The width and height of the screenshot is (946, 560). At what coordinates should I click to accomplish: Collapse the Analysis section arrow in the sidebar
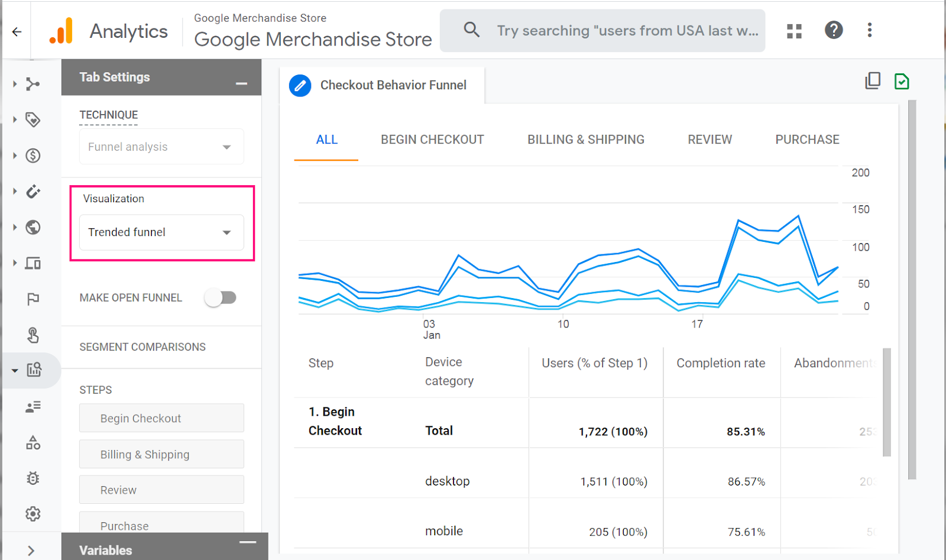15,371
